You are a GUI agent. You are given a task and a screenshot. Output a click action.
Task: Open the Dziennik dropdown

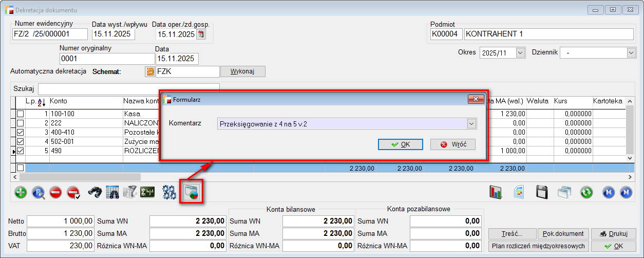[631, 53]
